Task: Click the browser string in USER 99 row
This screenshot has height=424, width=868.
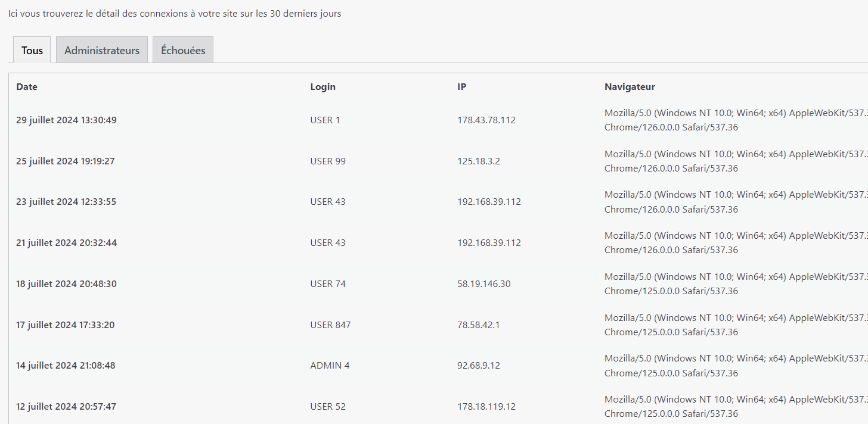Action: 736,161
